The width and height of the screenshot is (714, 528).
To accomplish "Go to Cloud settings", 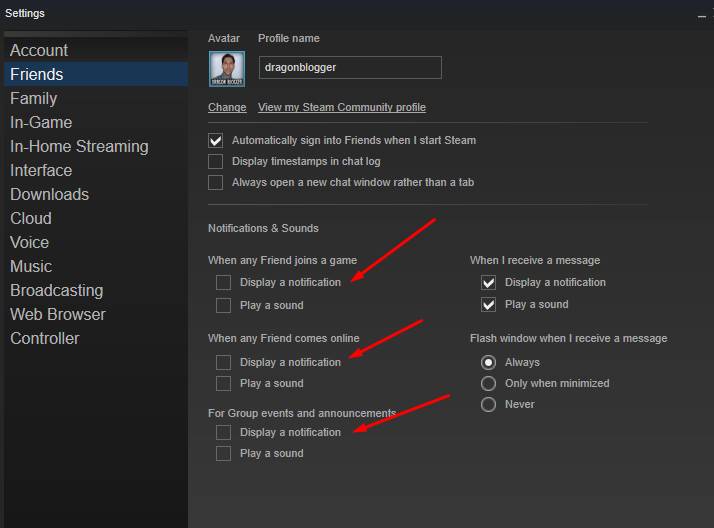I will [x=96, y=218].
